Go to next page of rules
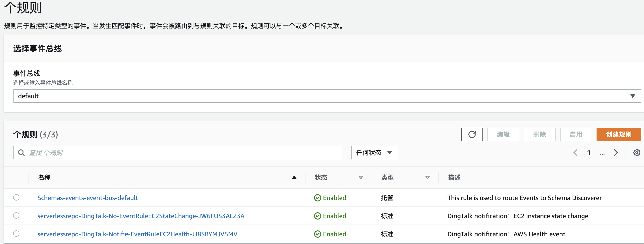The width and height of the screenshot is (644, 244). click(616, 153)
